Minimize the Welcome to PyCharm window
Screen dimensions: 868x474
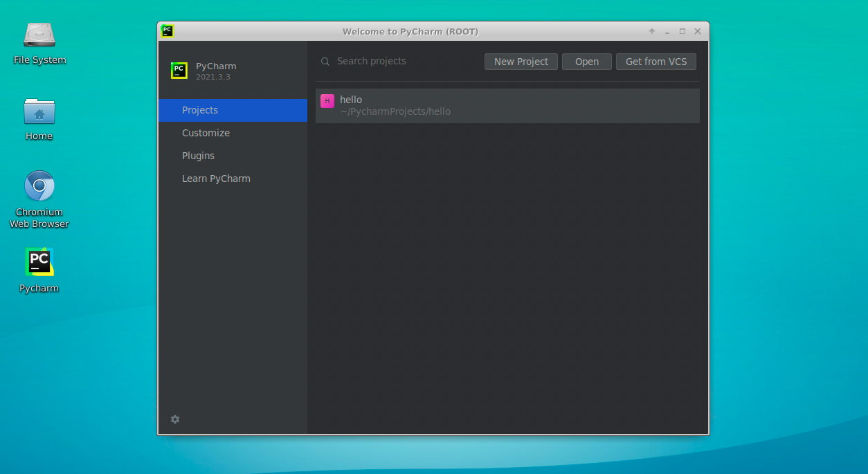tap(667, 32)
